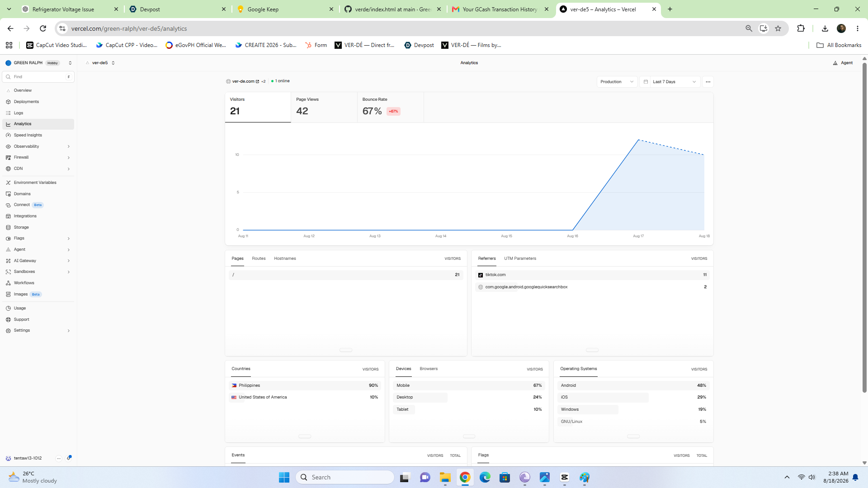
Task: Click the Agent icon at top right
Action: tap(835, 63)
